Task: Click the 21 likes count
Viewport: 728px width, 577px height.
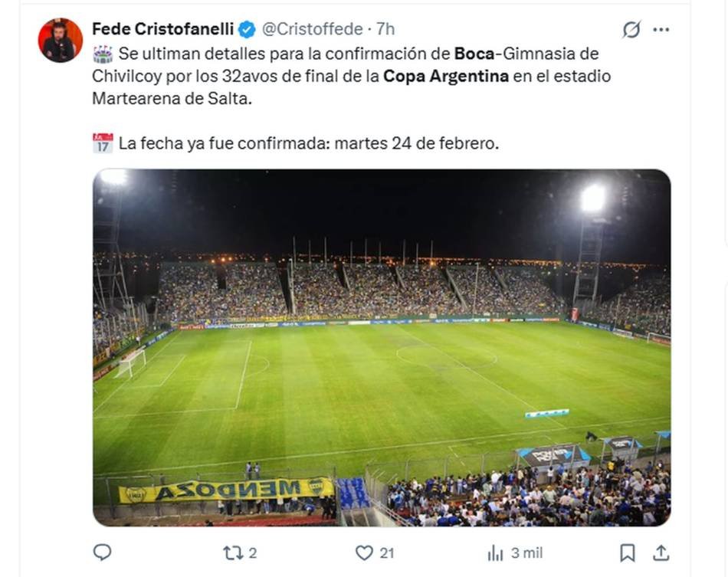Action: point(387,552)
